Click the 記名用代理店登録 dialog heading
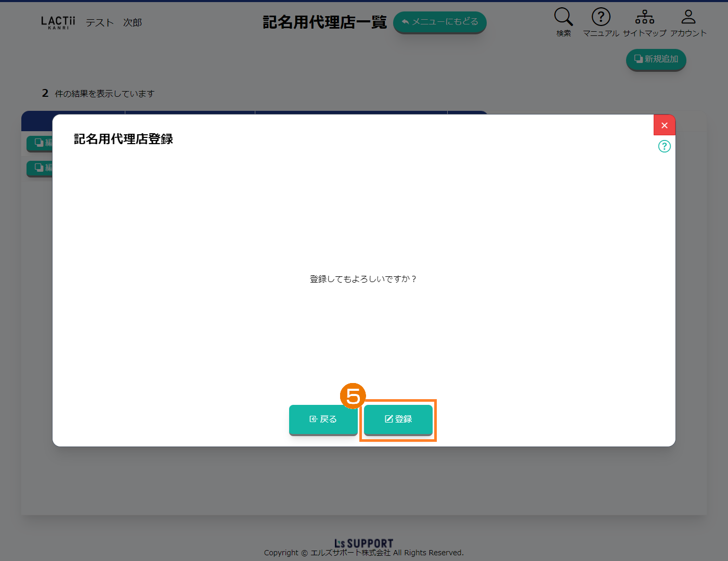 [123, 139]
